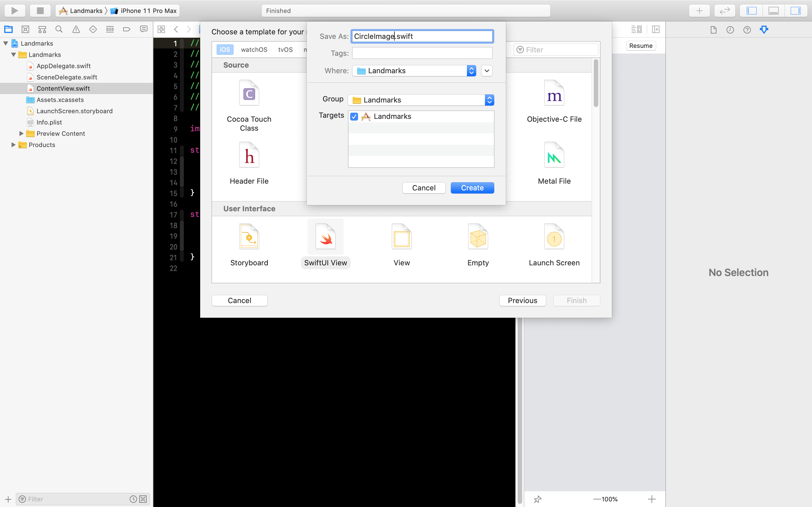Click the blue Create button
The width and height of the screenshot is (812, 507).
pyautogui.click(x=472, y=188)
